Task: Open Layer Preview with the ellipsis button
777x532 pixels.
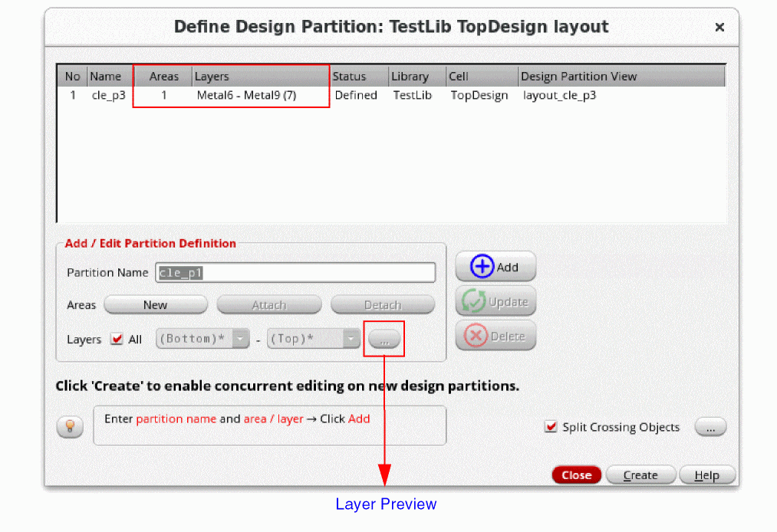Action: coord(384,339)
